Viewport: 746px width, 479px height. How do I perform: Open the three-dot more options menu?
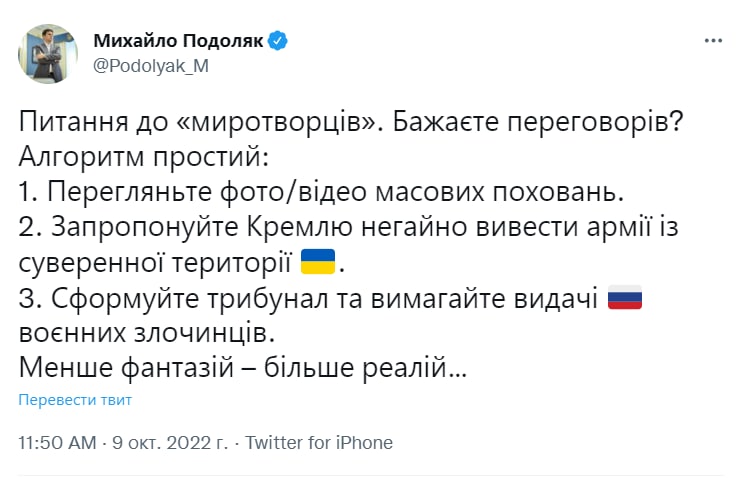coord(712,41)
